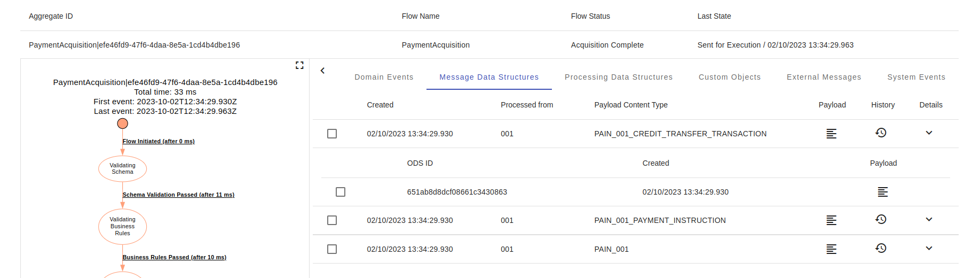Expand details for the PAIN_001 row
Viewport: 980px width, 278px height.
pos(929,248)
